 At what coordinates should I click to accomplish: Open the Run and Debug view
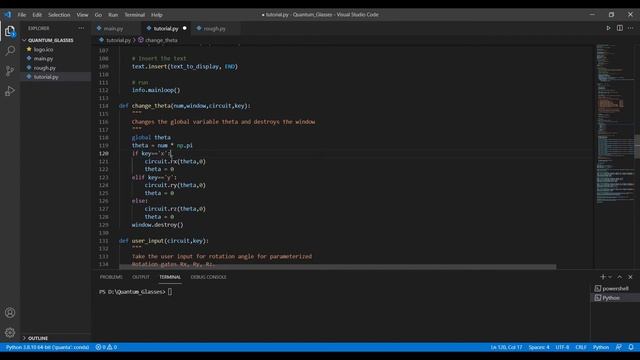pyautogui.click(x=10, y=91)
